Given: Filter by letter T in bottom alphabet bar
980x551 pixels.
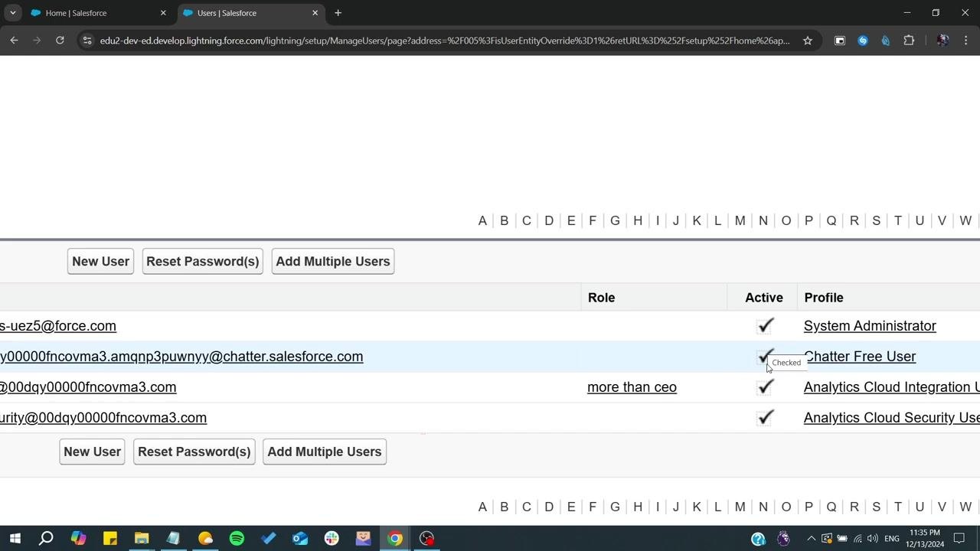Looking at the screenshot, I should (898, 507).
